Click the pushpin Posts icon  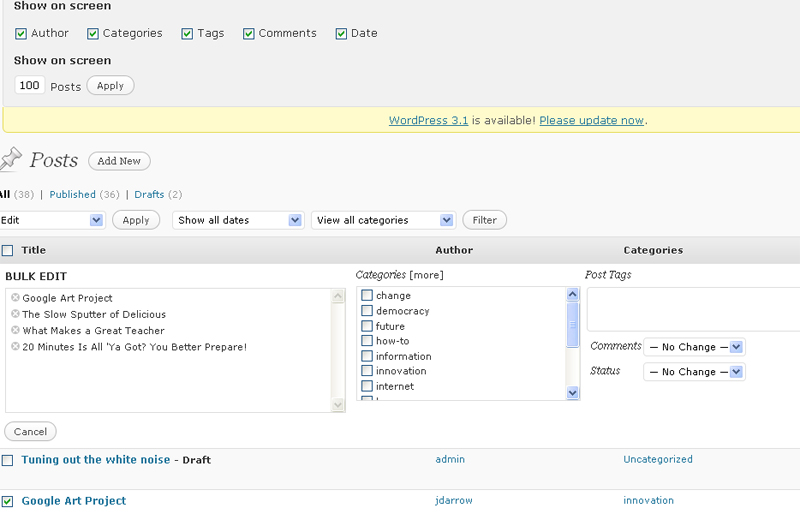(10, 159)
